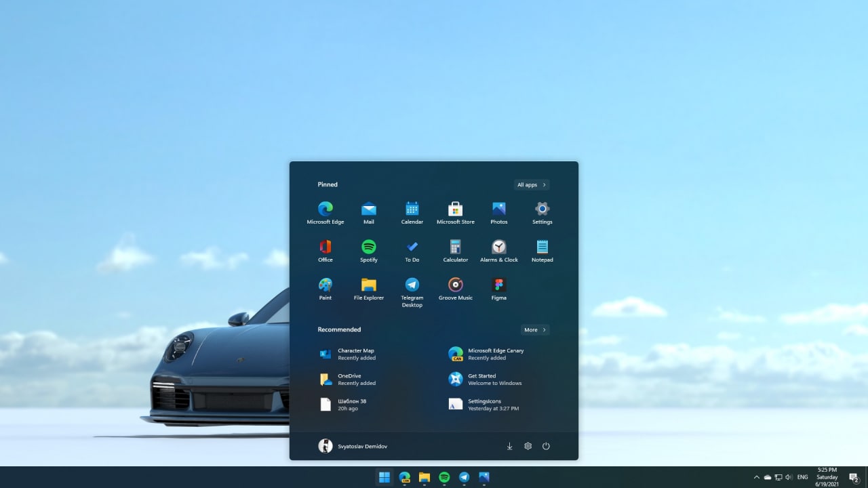The width and height of the screenshot is (868, 488).
Task: Launch the pinned Mail app
Action: pyautogui.click(x=369, y=213)
